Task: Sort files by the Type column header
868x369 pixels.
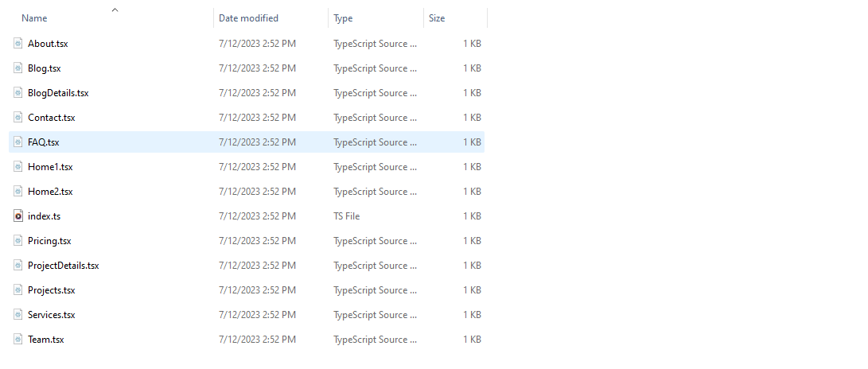Action: (x=343, y=18)
